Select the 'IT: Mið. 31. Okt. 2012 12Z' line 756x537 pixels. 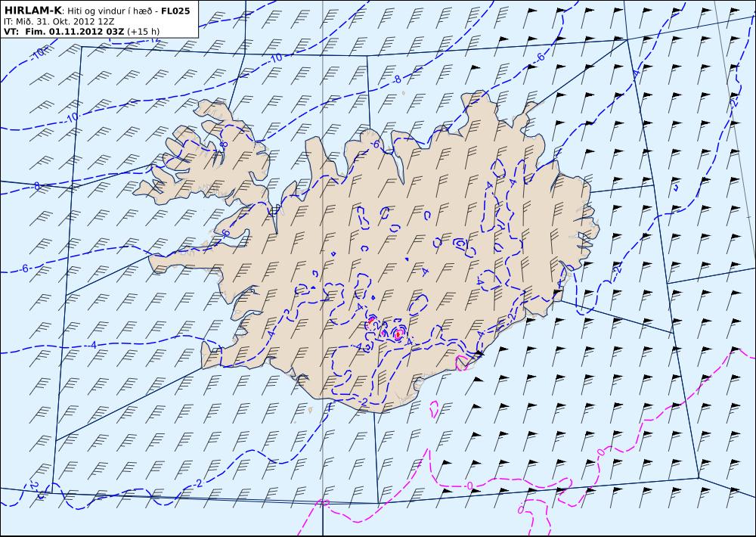point(59,22)
